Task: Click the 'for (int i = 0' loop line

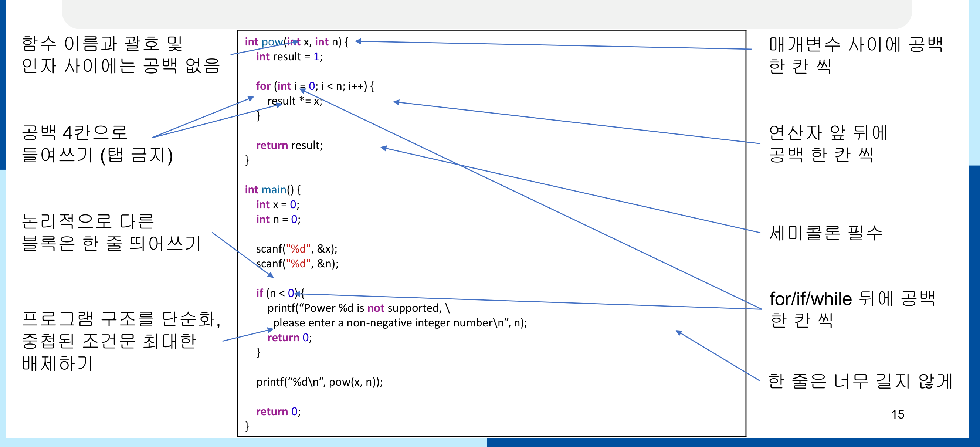Action: pos(315,87)
